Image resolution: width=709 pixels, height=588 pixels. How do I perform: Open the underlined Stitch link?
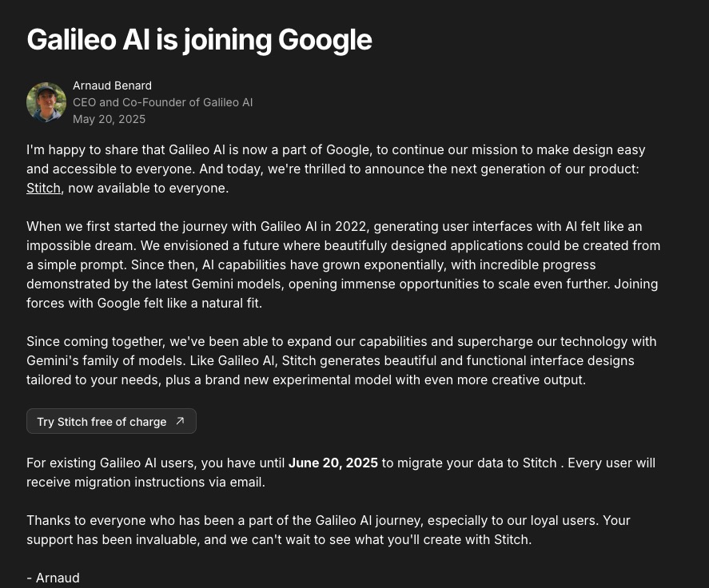pyautogui.click(x=43, y=188)
